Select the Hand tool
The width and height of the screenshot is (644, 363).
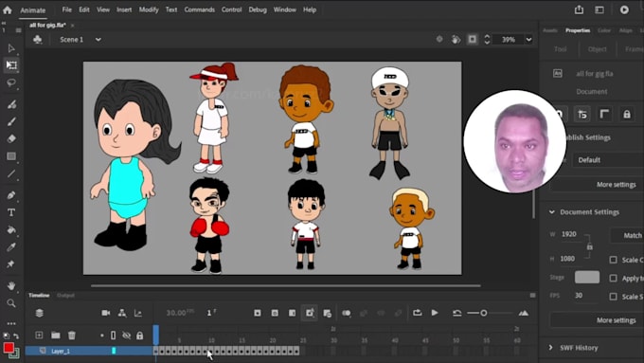click(x=11, y=285)
